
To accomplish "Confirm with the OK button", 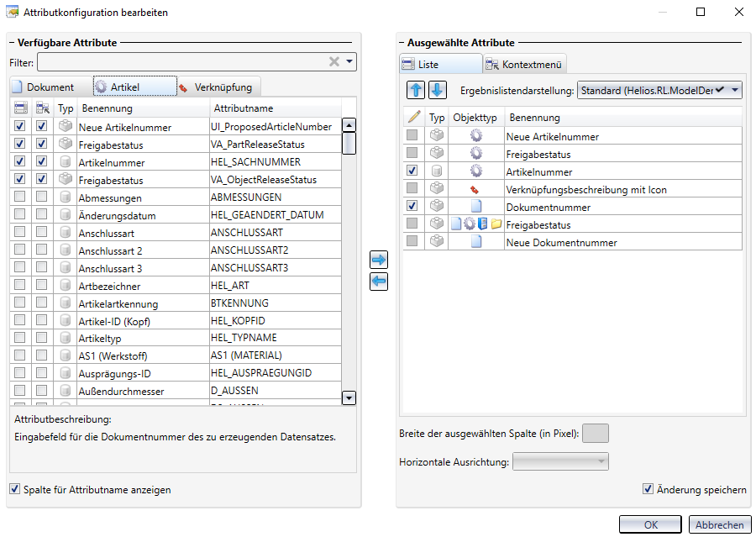I will click(x=650, y=524).
